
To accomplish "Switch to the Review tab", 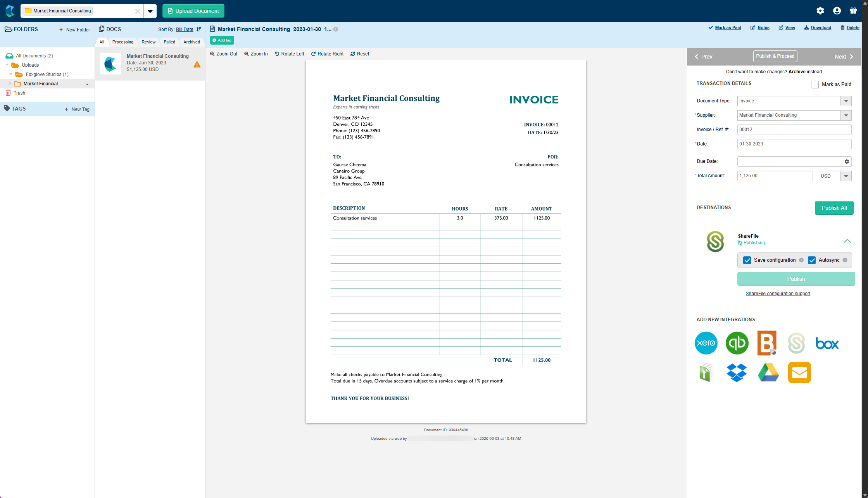I will [x=148, y=42].
